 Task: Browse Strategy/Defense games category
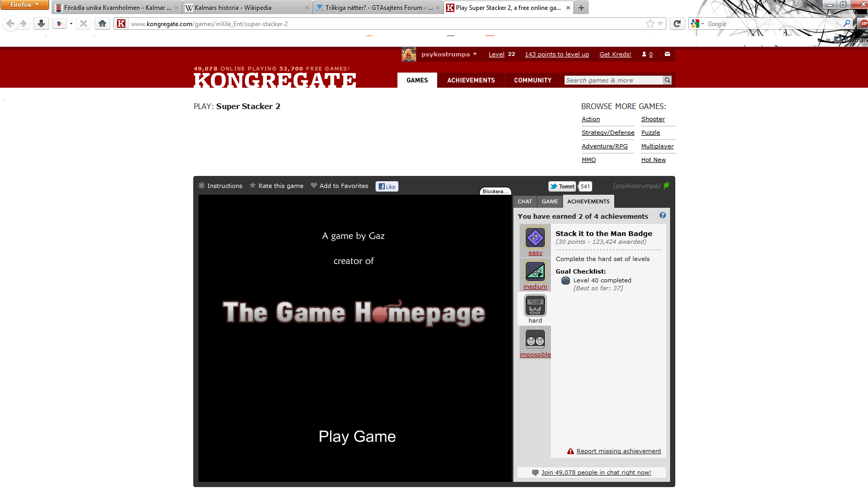click(608, 133)
